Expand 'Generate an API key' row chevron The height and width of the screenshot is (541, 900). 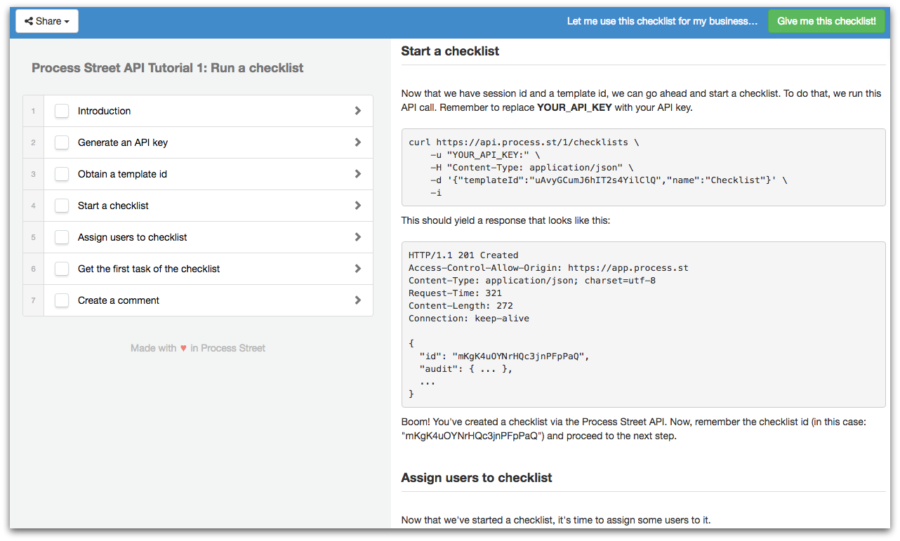[x=358, y=142]
